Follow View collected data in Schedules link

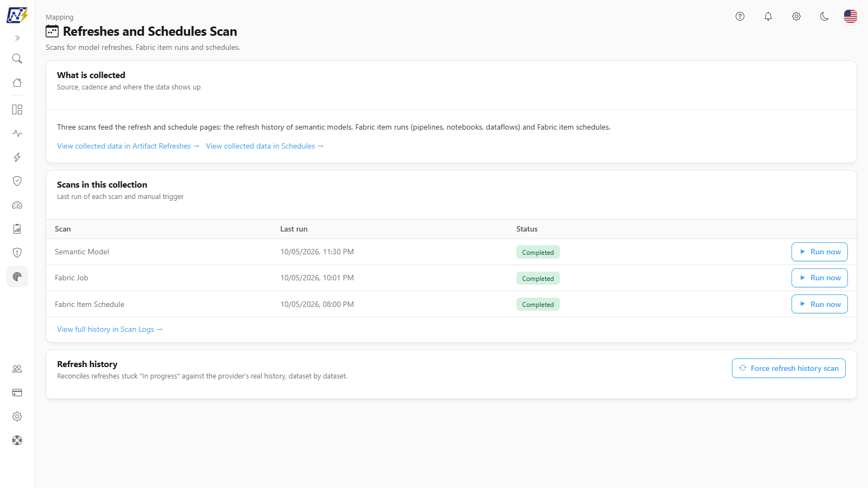(265, 146)
